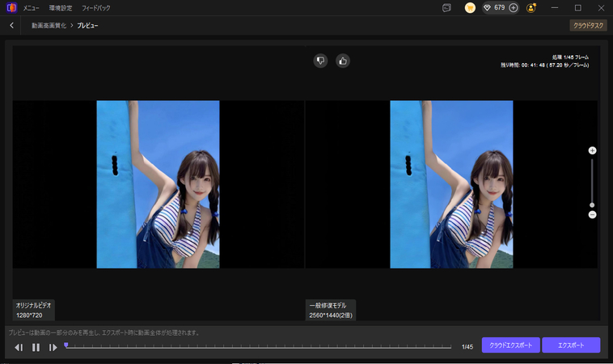Zoom out with the minus button
This screenshot has height=364, width=613.
592,214
